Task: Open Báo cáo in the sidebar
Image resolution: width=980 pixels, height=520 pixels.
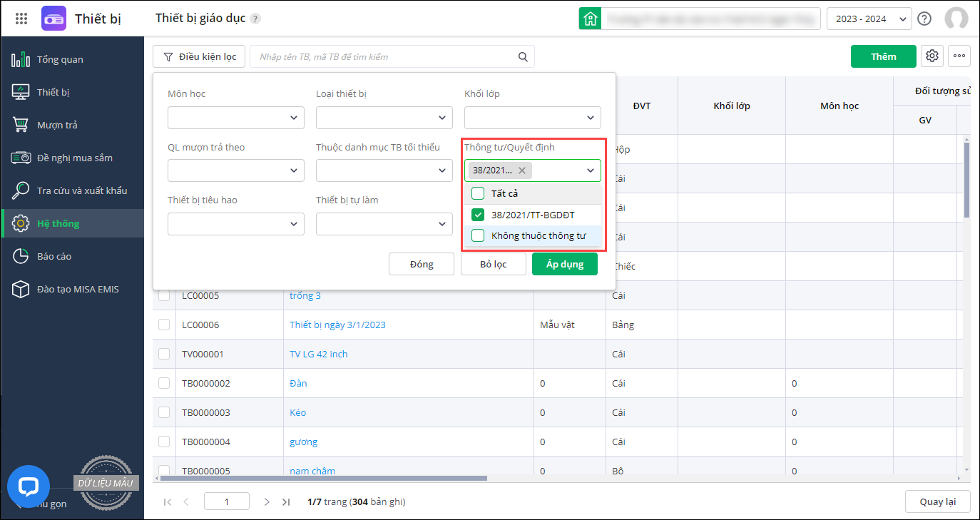Action: (54, 256)
